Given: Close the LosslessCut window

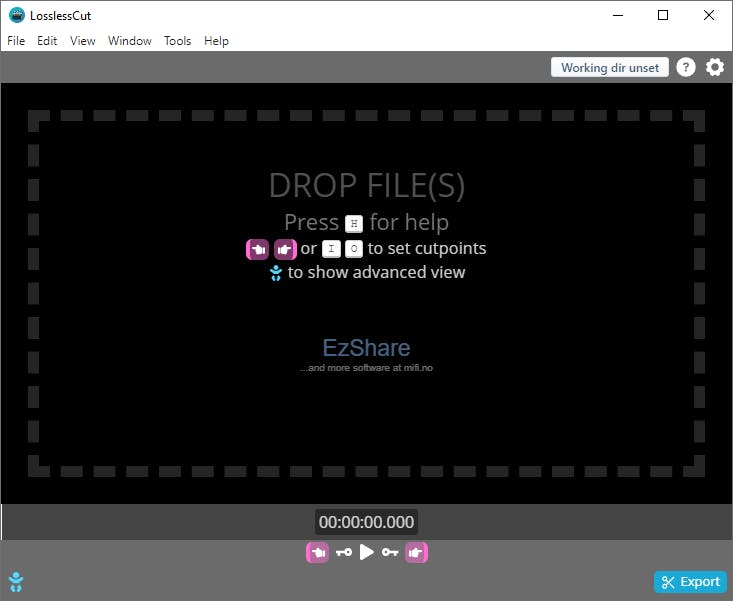Looking at the screenshot, I should (x=709, y=15).
